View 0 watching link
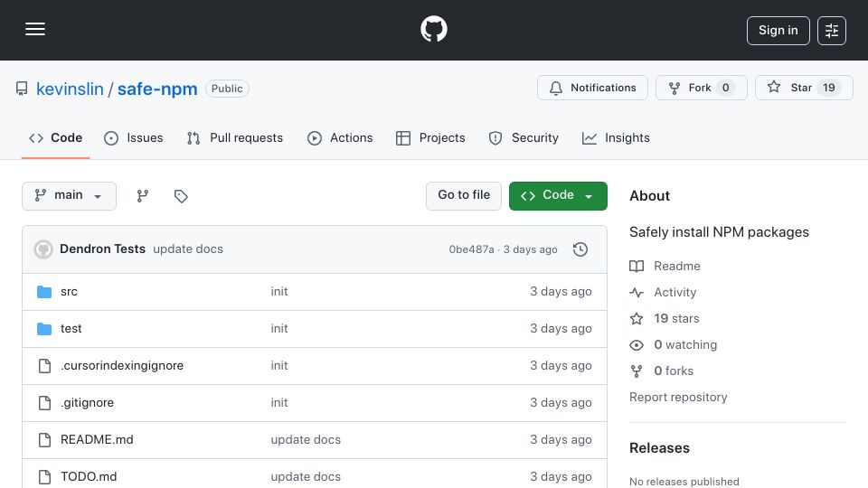The width and height of the screenshot is (868, 488). point(685,344)
